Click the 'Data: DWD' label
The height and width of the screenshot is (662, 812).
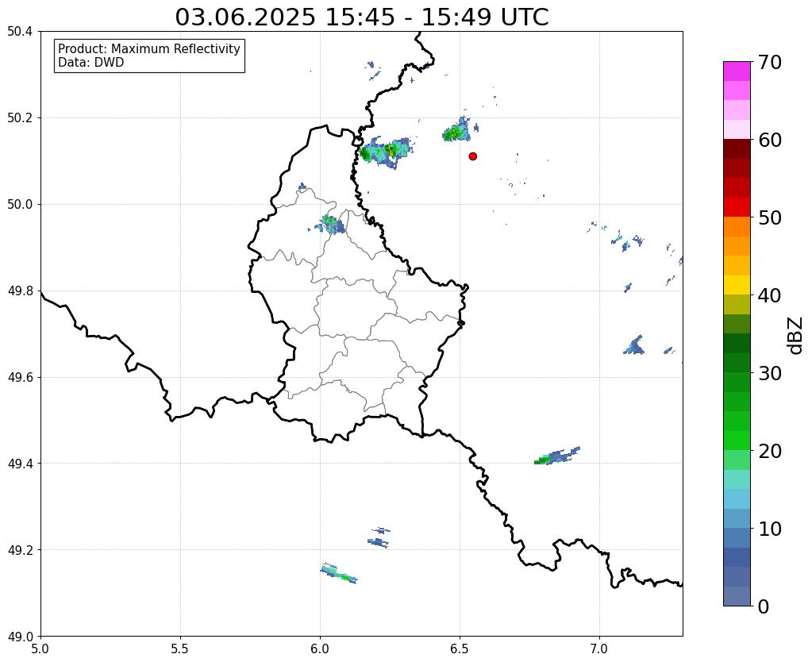click(x=91, y=63)
